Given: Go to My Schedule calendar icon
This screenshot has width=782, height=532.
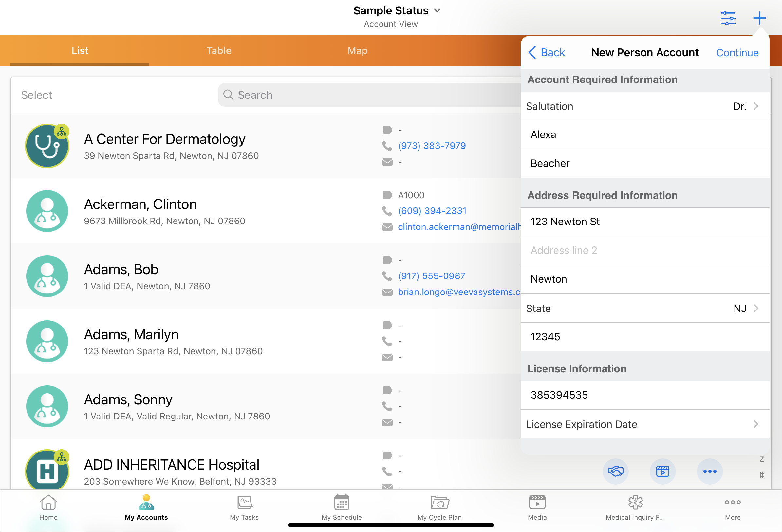Looking at the screenshot, I should point(342,507).
